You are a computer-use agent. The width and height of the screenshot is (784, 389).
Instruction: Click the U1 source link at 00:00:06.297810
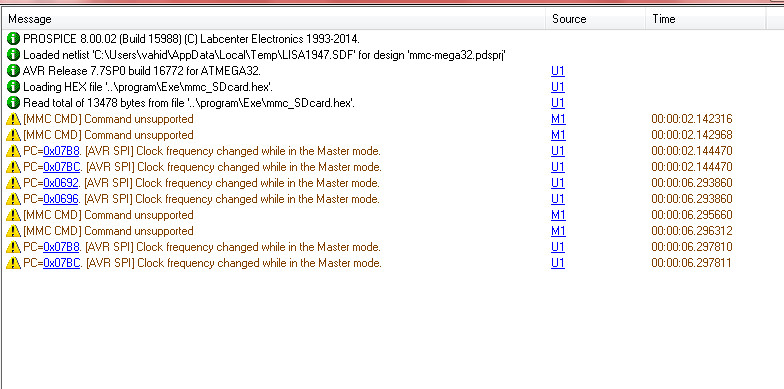(558, 247)
